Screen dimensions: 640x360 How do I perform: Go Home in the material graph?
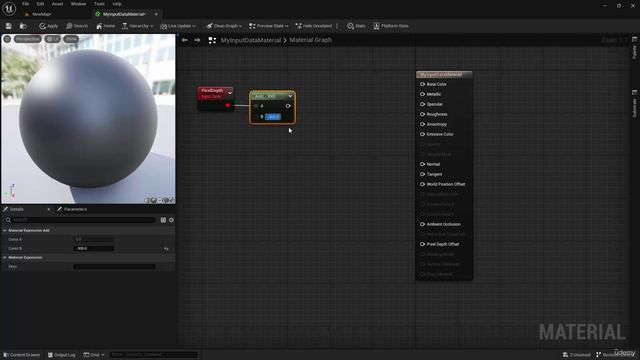pos(105,26)
